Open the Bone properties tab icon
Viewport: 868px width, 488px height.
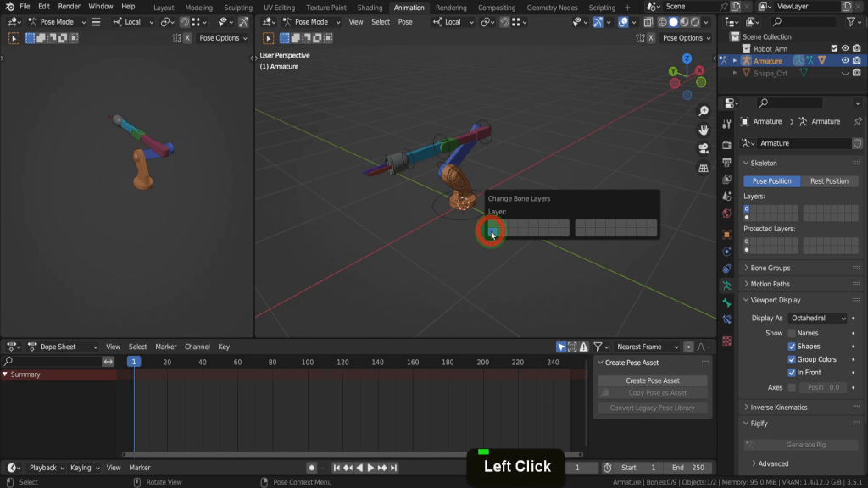click(726, 302)
